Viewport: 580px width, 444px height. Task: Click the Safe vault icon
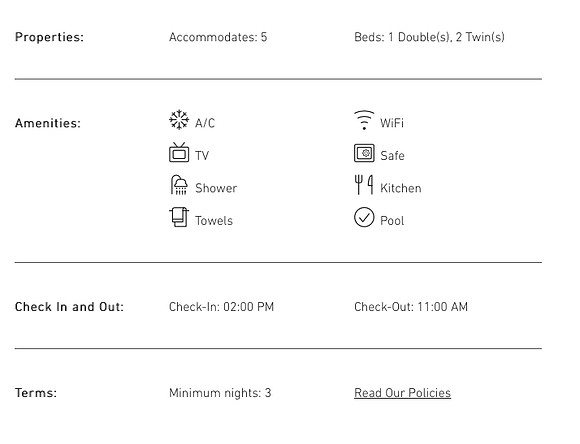tap(364, 153)
